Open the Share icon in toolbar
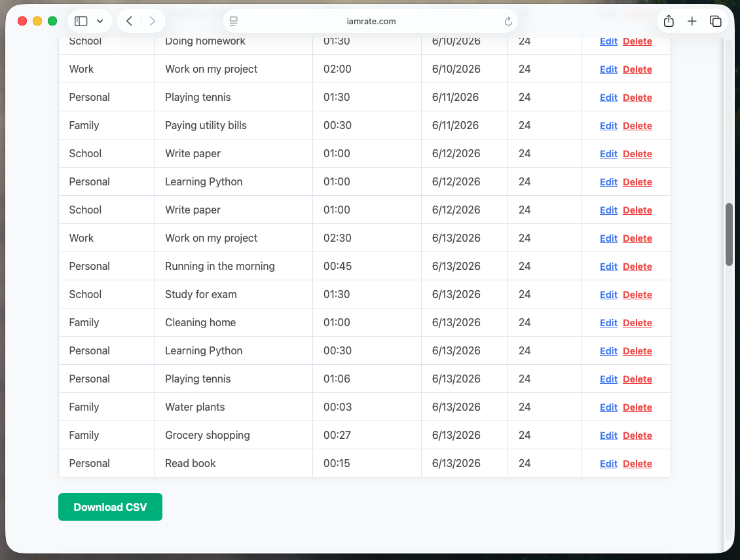The image size is (740, 560). (669, 21)
